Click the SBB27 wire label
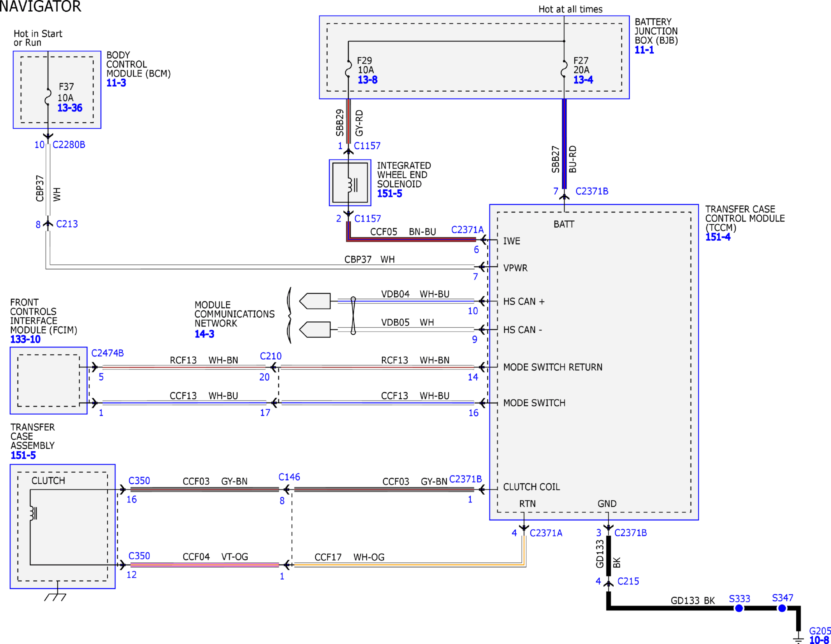831x644 pixels. [x=556, y=159]
